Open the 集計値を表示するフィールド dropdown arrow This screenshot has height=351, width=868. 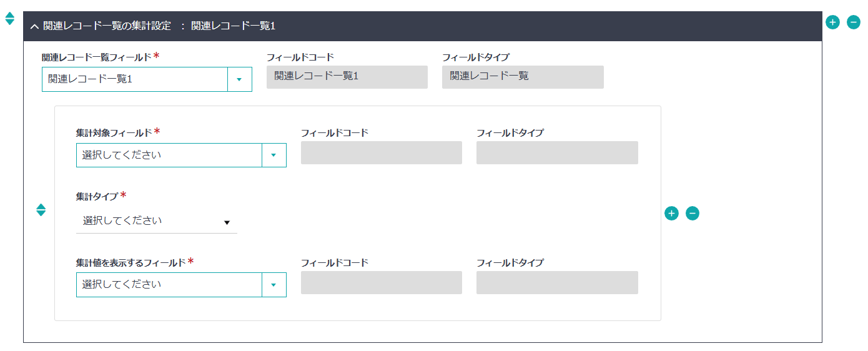[x=274, y=285]
